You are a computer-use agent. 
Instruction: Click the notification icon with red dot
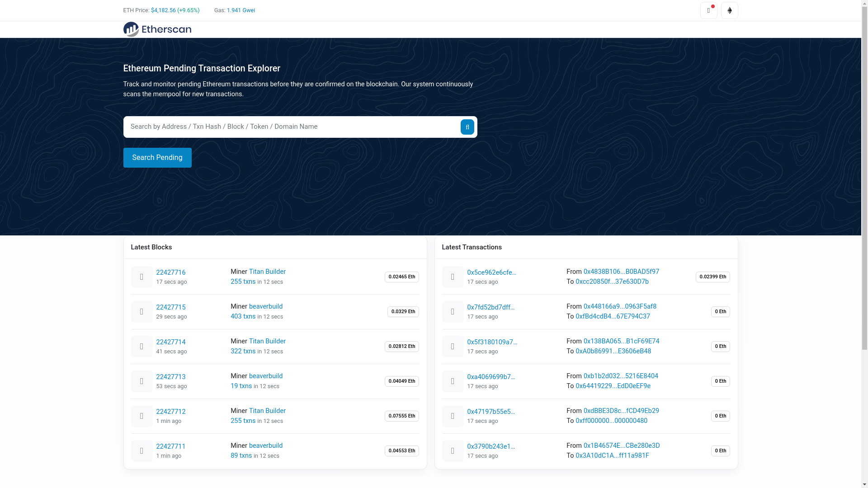click(x=708, y=10)
